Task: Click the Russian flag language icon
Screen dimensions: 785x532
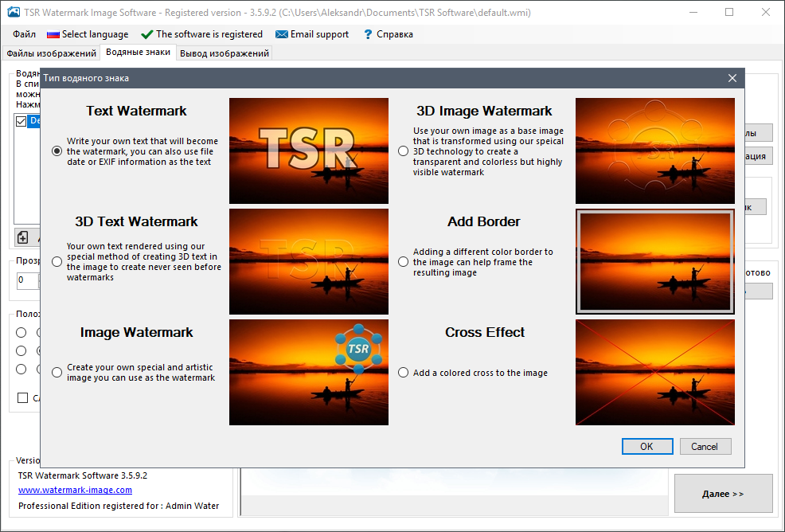Action: point(53,34)
